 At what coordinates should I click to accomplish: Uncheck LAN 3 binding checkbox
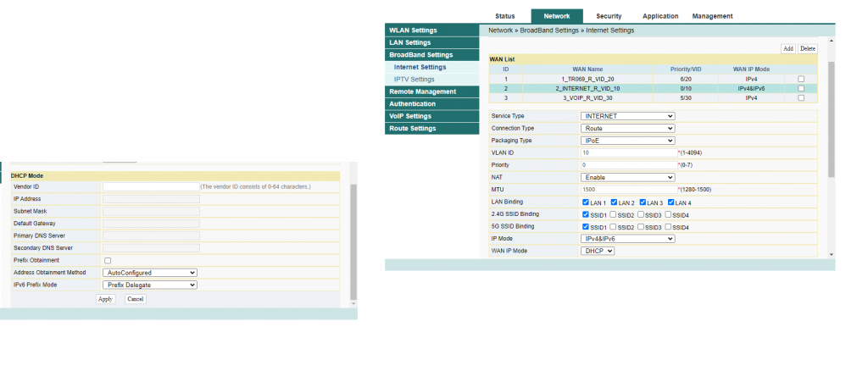click(643, 202)
